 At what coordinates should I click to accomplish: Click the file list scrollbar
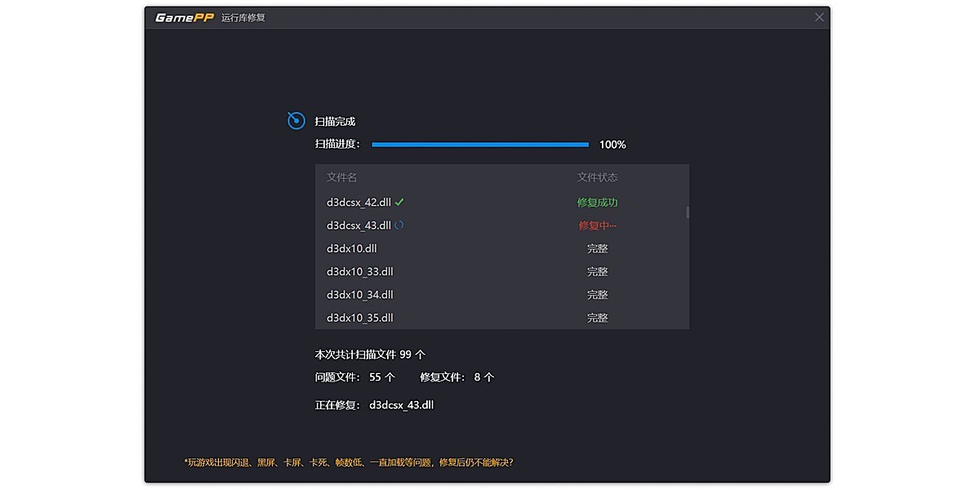687,212
